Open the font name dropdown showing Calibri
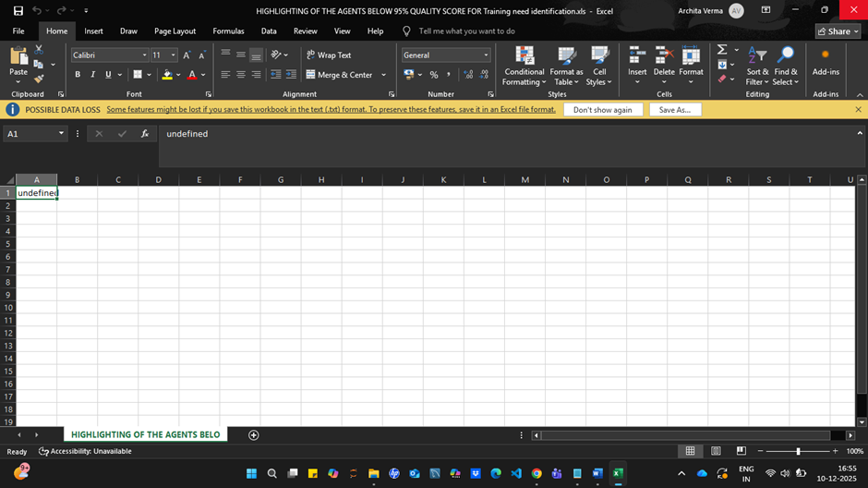 point(145,55)
